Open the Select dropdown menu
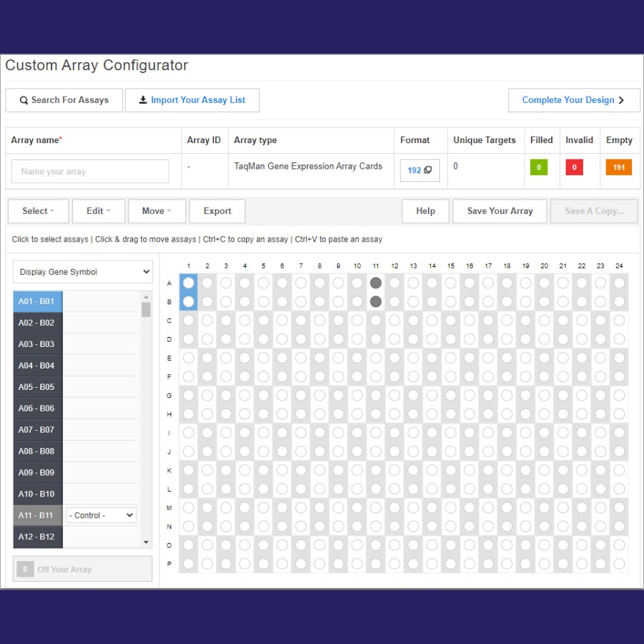The width and height of the screenshot is (644, 644). pyautogui.click(x=38, y=211)
